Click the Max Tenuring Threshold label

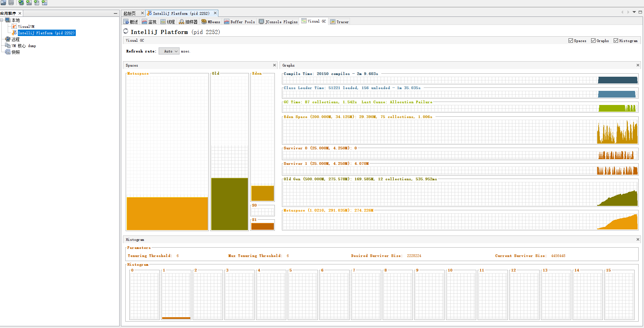tap(255, 256)
